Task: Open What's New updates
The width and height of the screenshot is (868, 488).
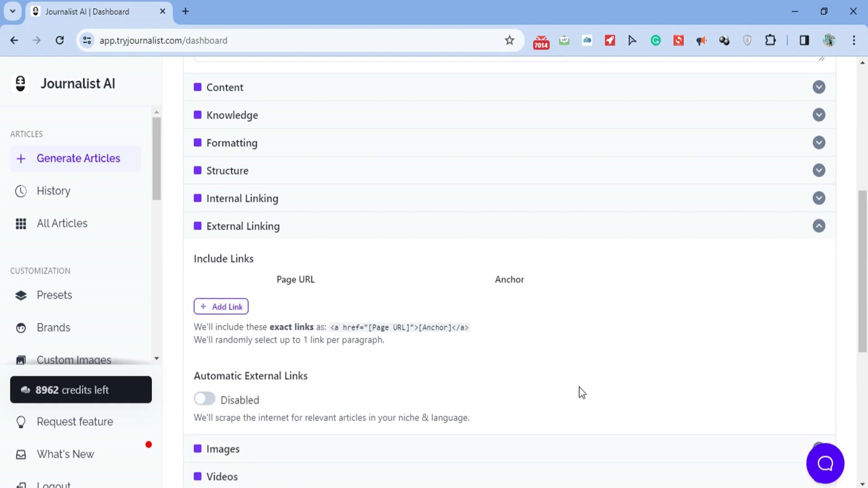Action: tap(65, 455)
